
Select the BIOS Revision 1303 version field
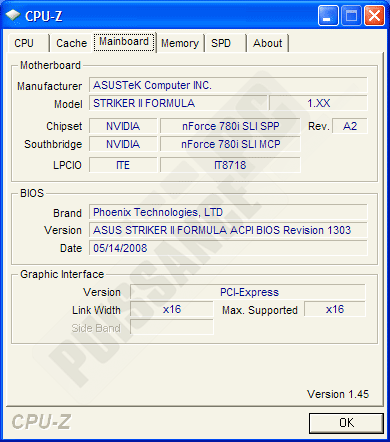[228, 230]
